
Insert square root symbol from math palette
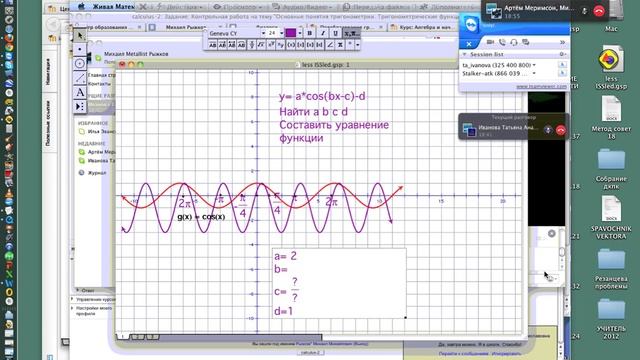(261, 45)
